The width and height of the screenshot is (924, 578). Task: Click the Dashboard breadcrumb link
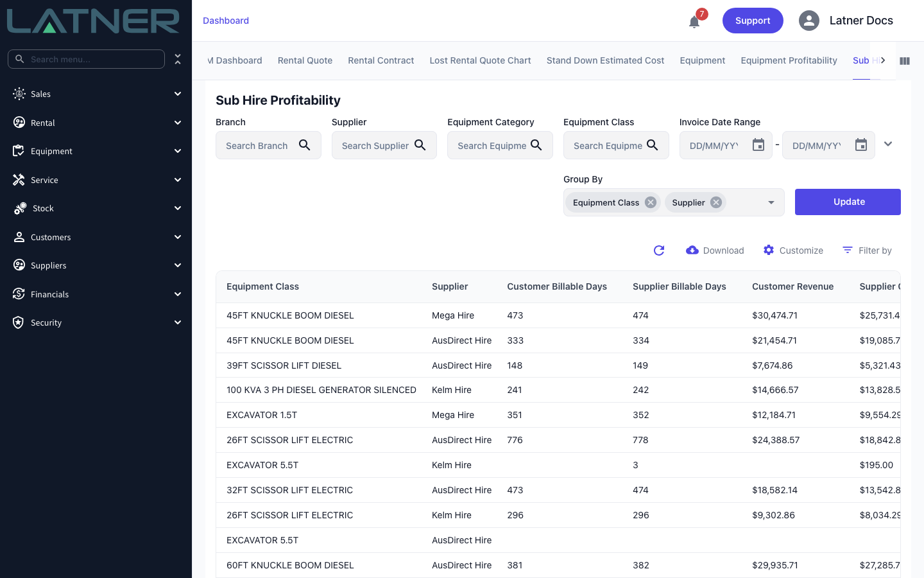(226, 21)
